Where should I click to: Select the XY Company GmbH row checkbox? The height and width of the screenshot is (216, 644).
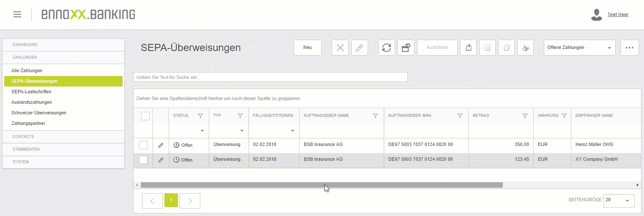[143, 160]
